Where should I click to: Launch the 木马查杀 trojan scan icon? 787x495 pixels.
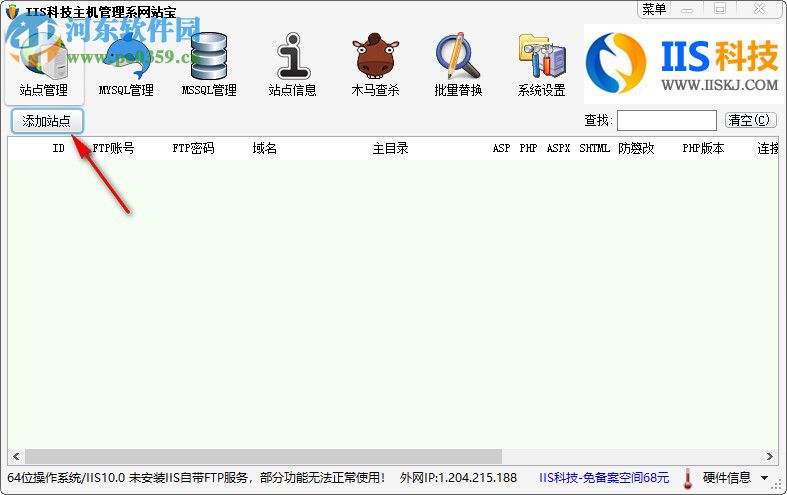tap(375, 64)
